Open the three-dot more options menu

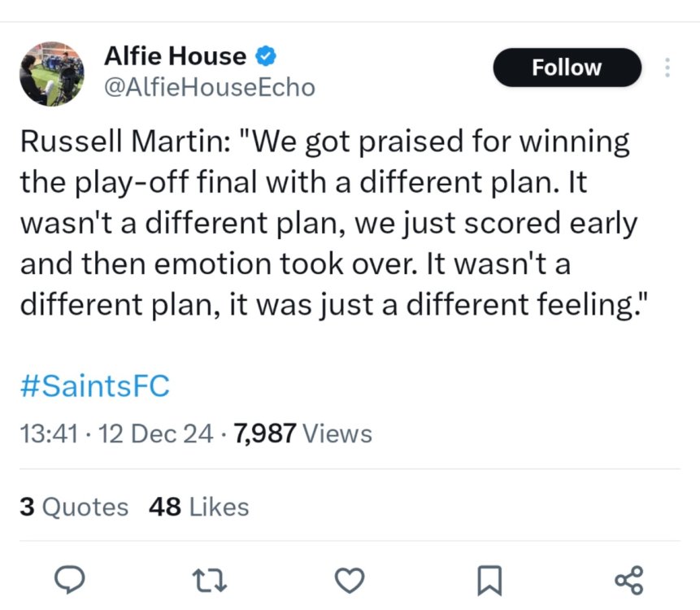pyautogui.click(x=667, y=68)
